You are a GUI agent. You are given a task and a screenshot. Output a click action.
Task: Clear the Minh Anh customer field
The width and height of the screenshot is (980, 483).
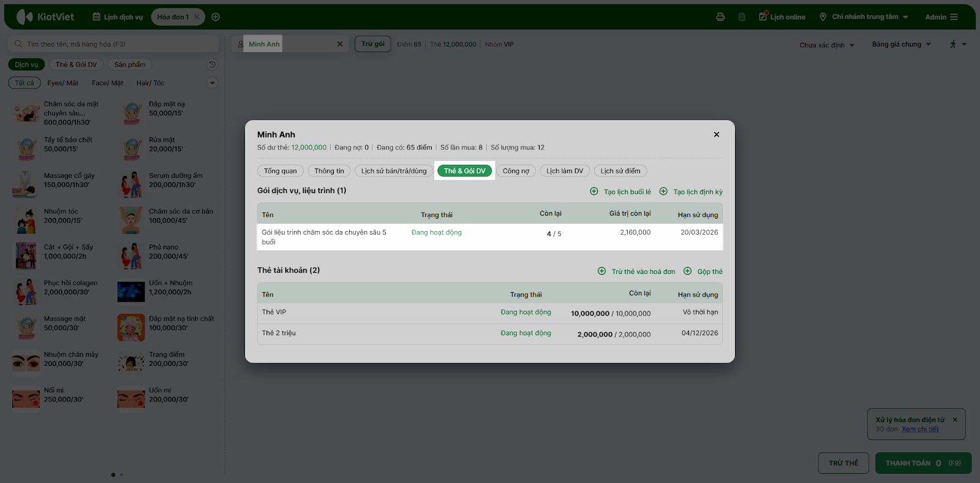(340, 44)
